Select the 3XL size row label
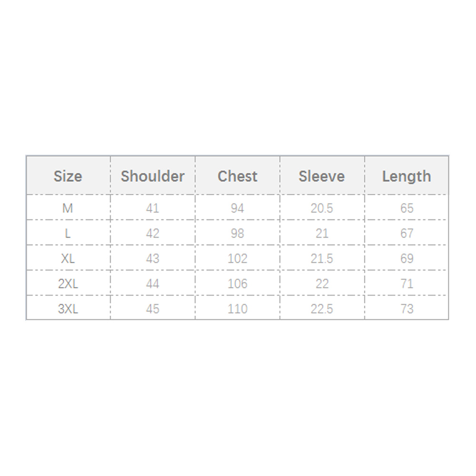Viewport: 476px width, 476px height. [68, 309]
